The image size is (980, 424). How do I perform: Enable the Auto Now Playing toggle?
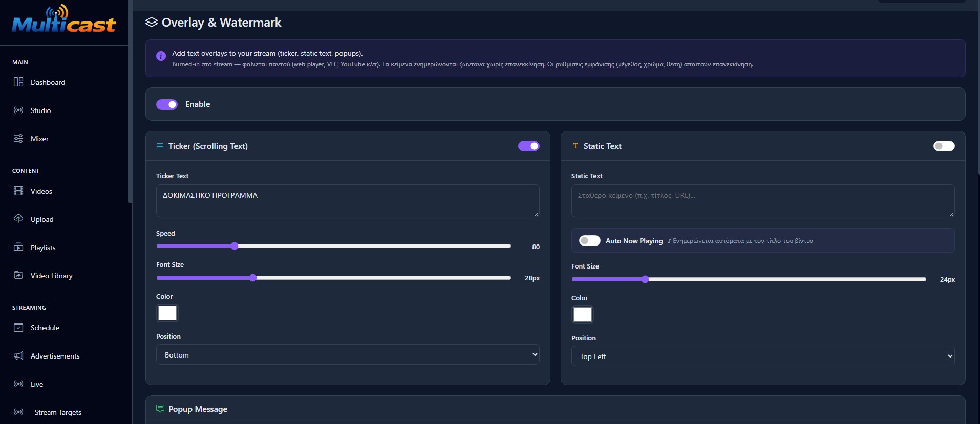tap(590, 240)
